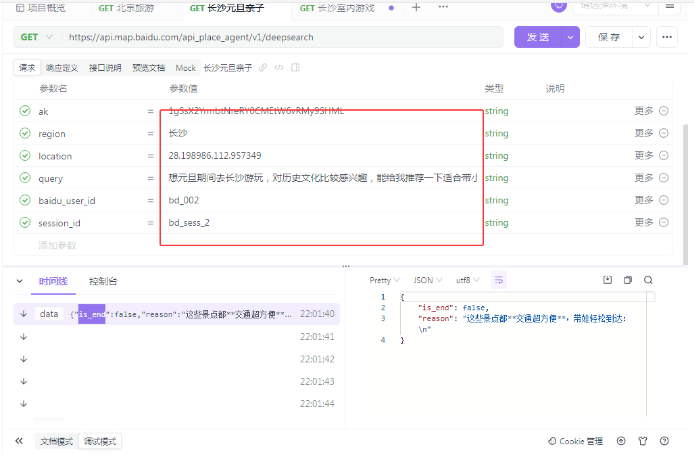694x455 pixels.
Task: Click the 添加参数 add parameter field
Action: click(x=57, y=245)
